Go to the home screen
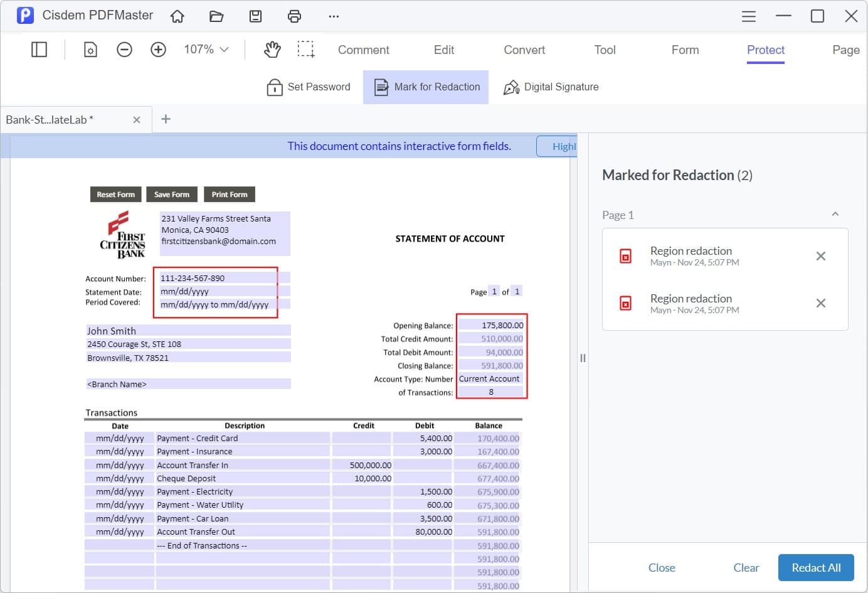The width and height of the screenshot is (868, 593). [177, 16]
